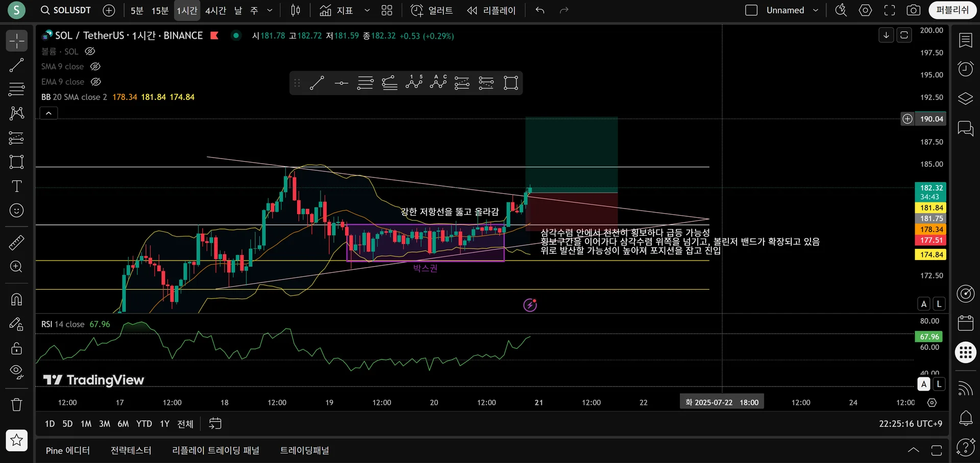Take a chart snapshot with camera icon
This screenshot has height=463, width=980.
[913, 10]
